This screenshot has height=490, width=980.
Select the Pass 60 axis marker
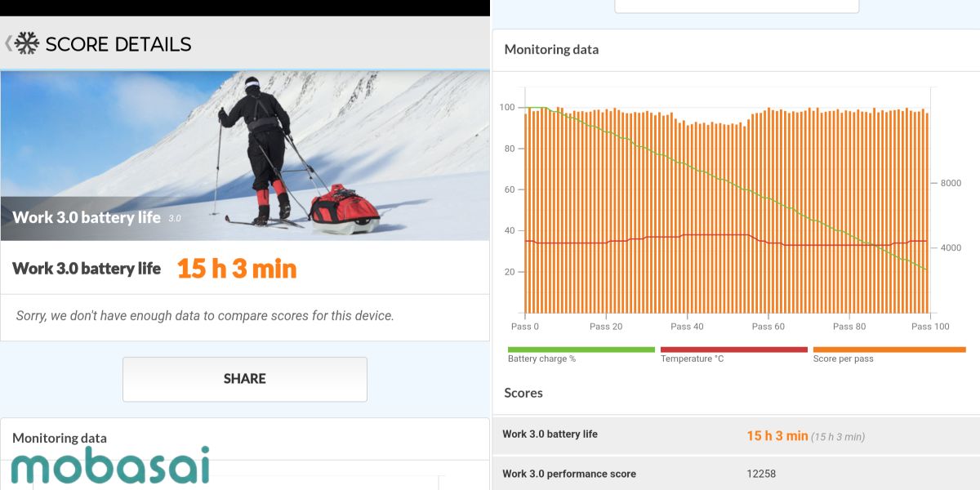pyautogui.click(x=768, y=327)
